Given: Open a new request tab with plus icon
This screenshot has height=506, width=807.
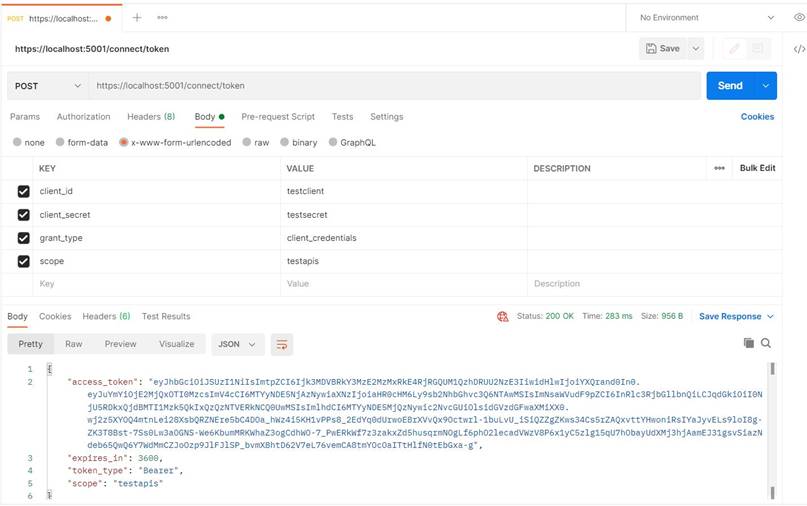Looking at the screenshot, I should tap(137, 18).
